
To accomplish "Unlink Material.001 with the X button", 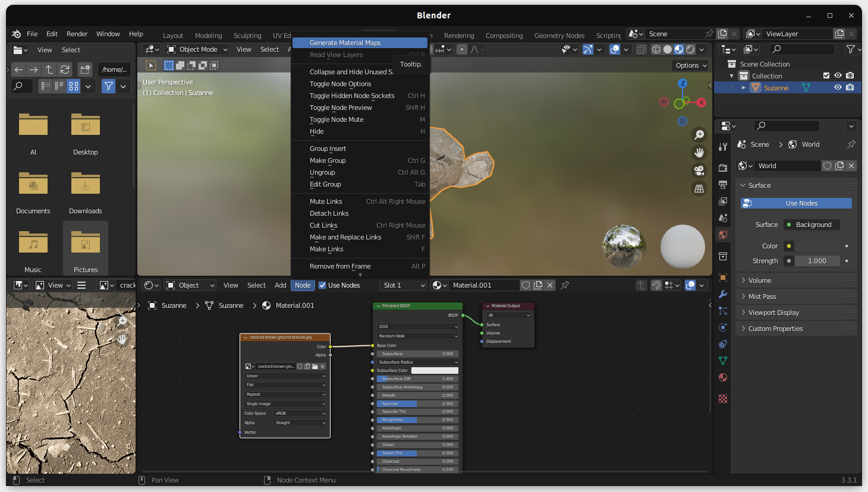I will click(x=550, y=285).
